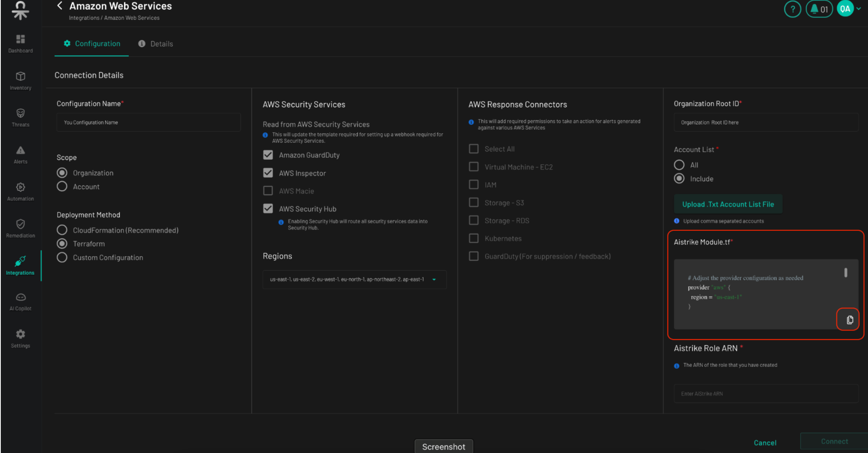
Task: Uncheck the AWS Security Hub checkbox
Action: [268, 209]
